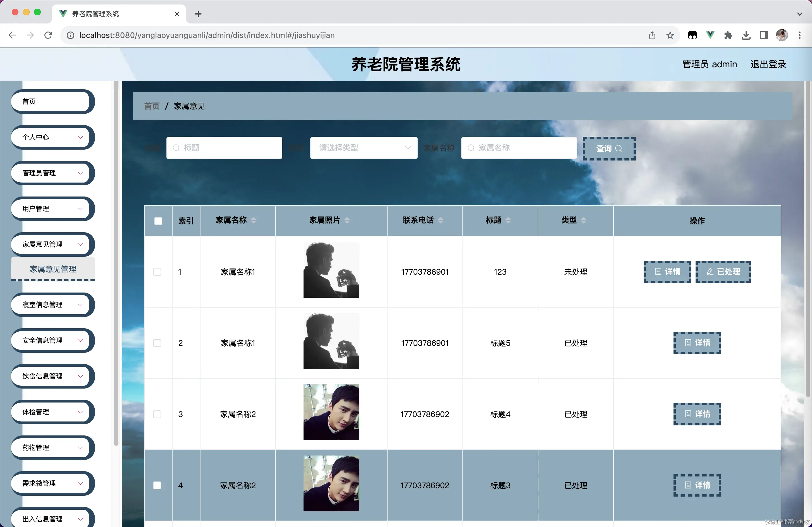
Task: Sort the 家属名称 column using its sort arrows
Action: 254,220
